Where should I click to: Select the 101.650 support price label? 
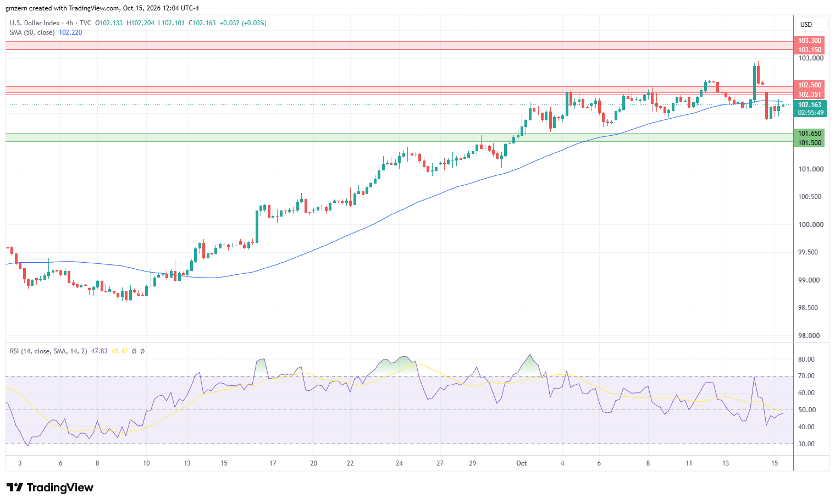coord(810,134)
